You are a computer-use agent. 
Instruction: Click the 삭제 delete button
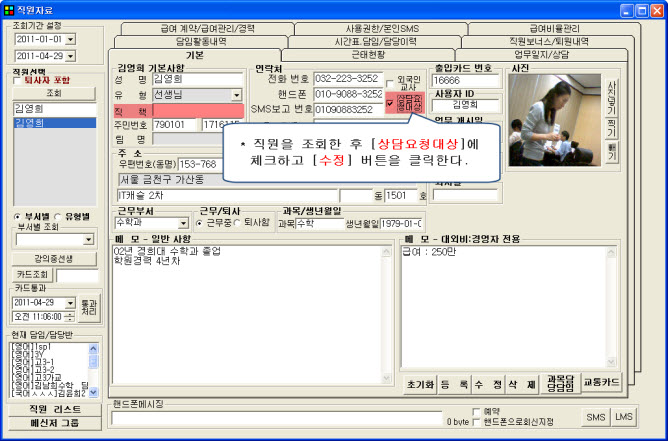tap(515, 384)
